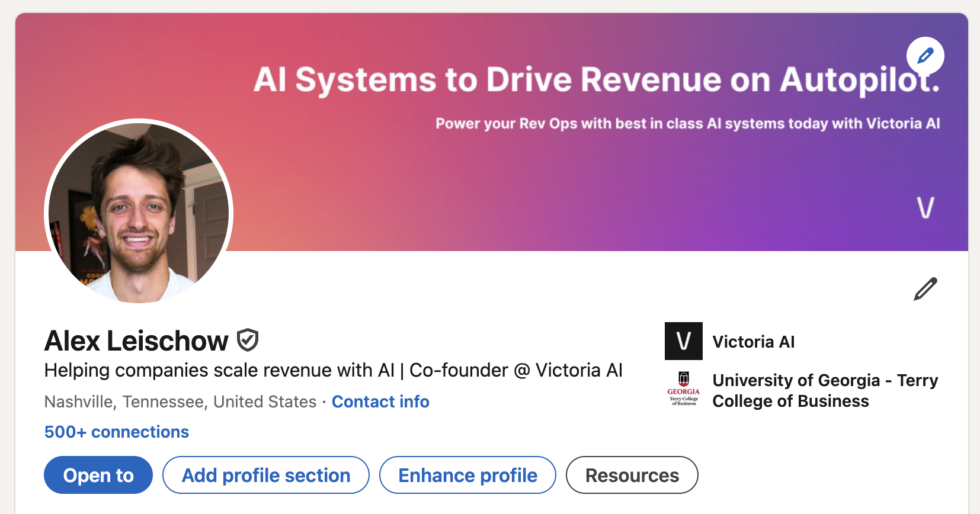Open Contact info link
980x514 pixels.
(x=380, y=401)
